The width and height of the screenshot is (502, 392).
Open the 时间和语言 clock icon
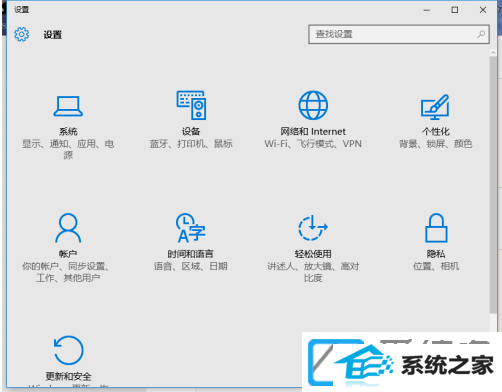point(191,228)
